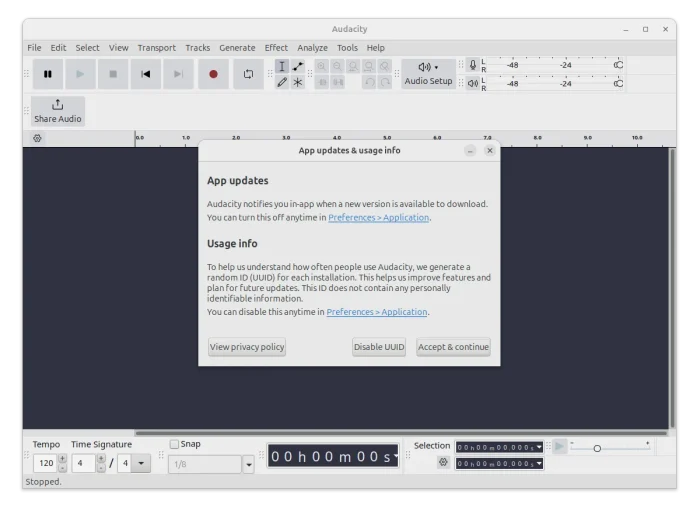Click the playback speed slider knob
700x508 pixels.
[x=597, y=449]
